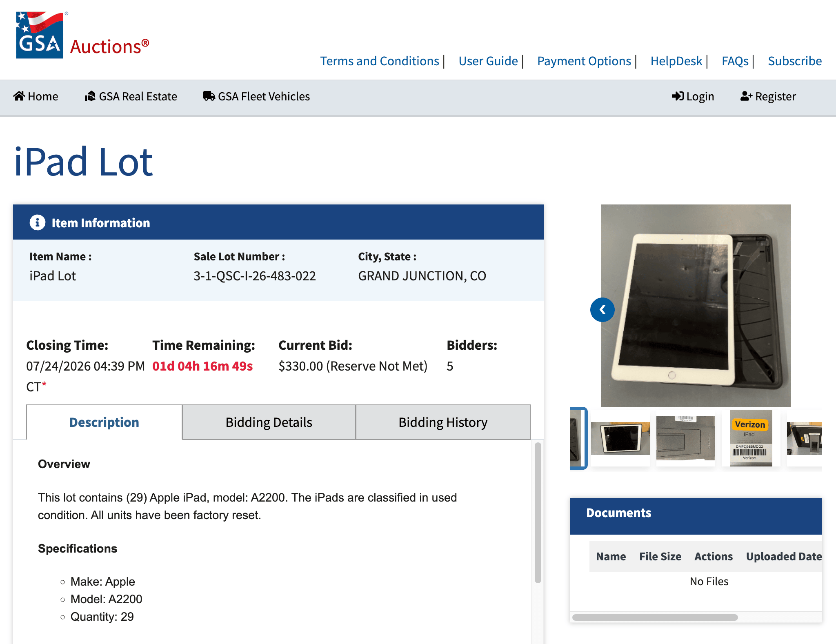Click the closing time 07/24/2026 04:39 PM
Image resolution: width=836 pixels, height=644 pixels.
86,366
